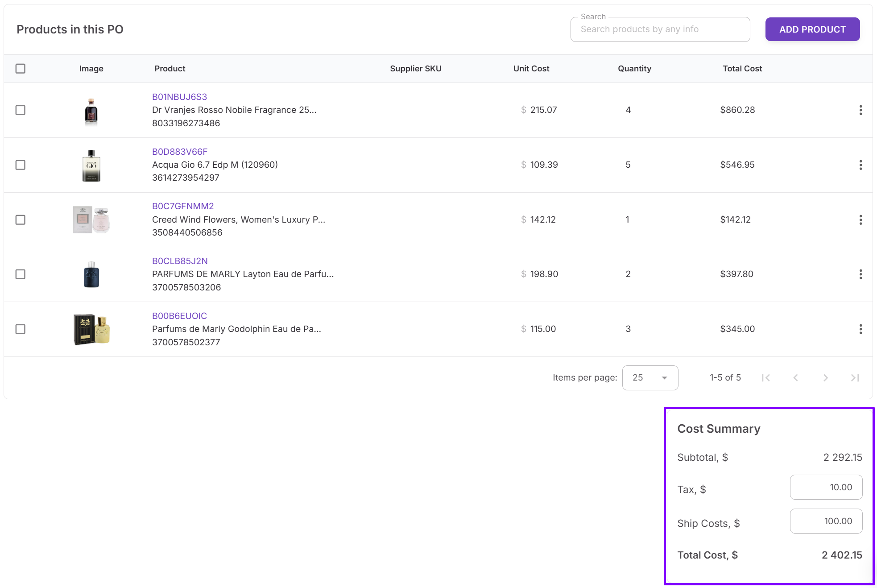Viewport: 877px width, 588px height.
Task: Go to first page of products
Action: click(766, 378)
